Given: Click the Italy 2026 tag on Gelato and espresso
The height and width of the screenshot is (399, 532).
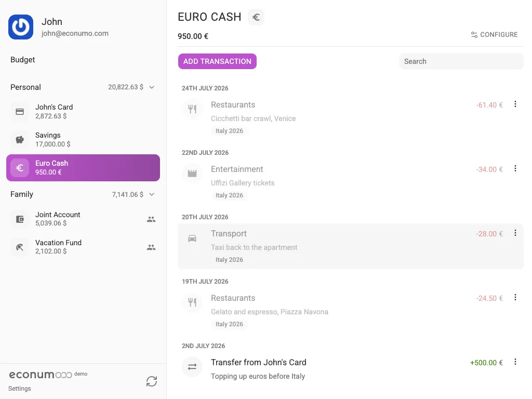Looking at the screenshot, I should 229,324.
